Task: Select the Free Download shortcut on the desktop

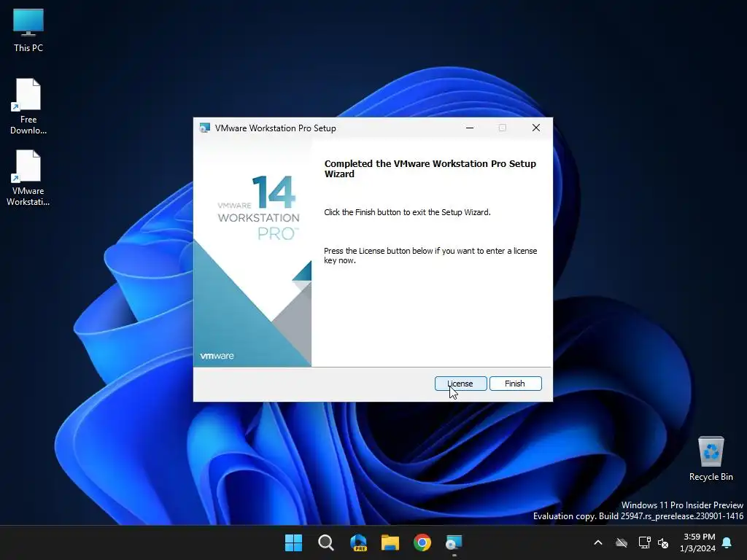Action: click(28, 106)
